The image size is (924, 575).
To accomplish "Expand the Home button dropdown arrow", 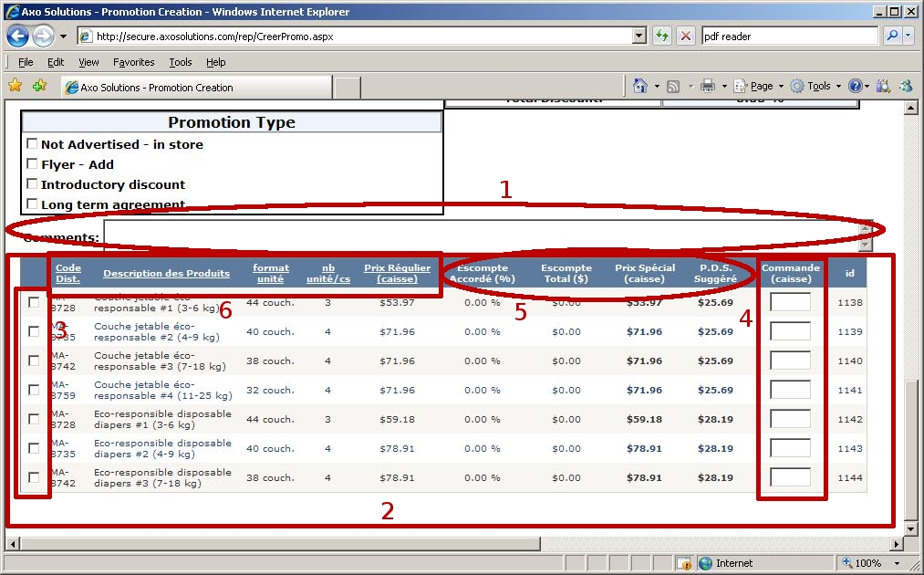I will point(657,87).
